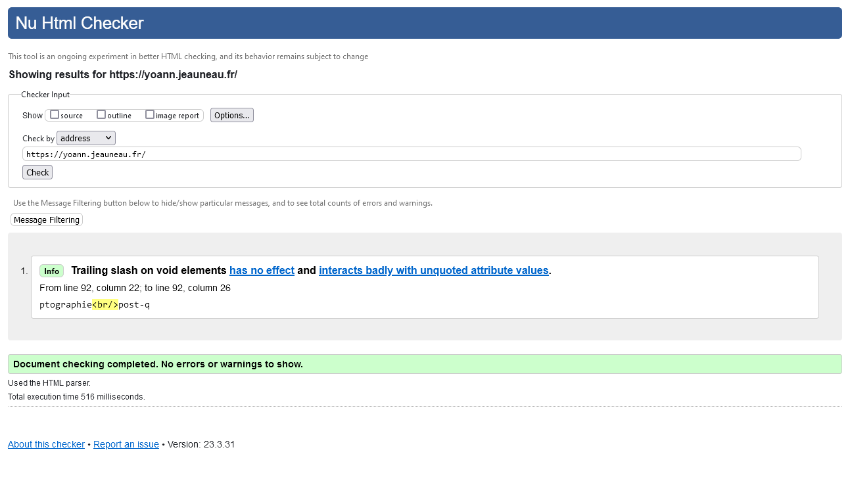Click the line 92 location text

click(x=135, y=288)
